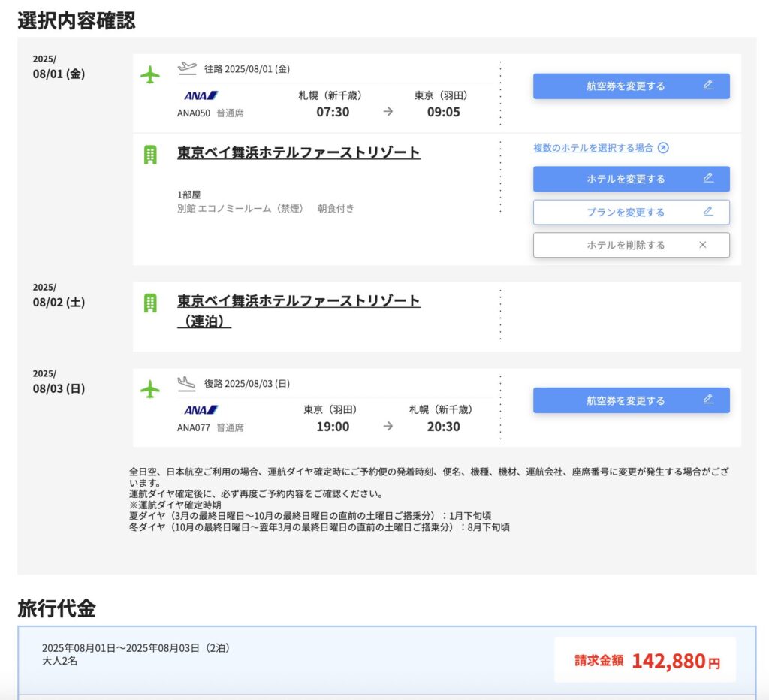Screen dimensions: 769x700
Task: Change the return flight with 航空券を変更する
Action: point(631,401)
